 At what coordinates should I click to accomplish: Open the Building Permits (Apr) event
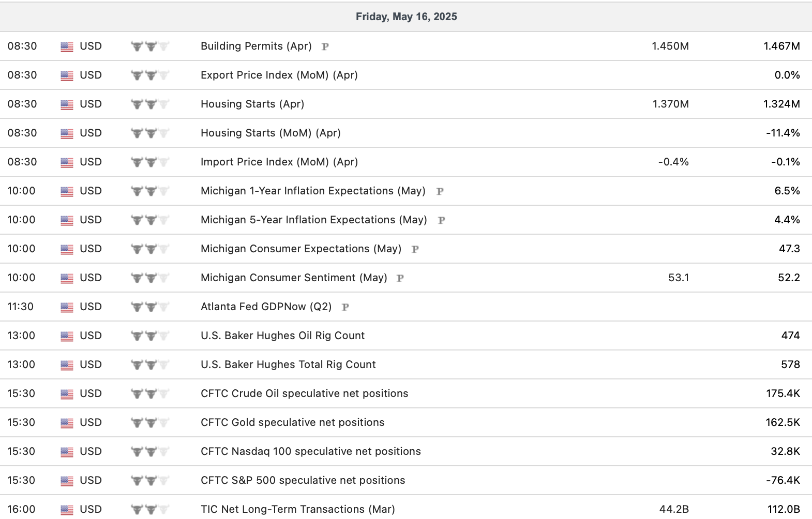pos(256,46)
